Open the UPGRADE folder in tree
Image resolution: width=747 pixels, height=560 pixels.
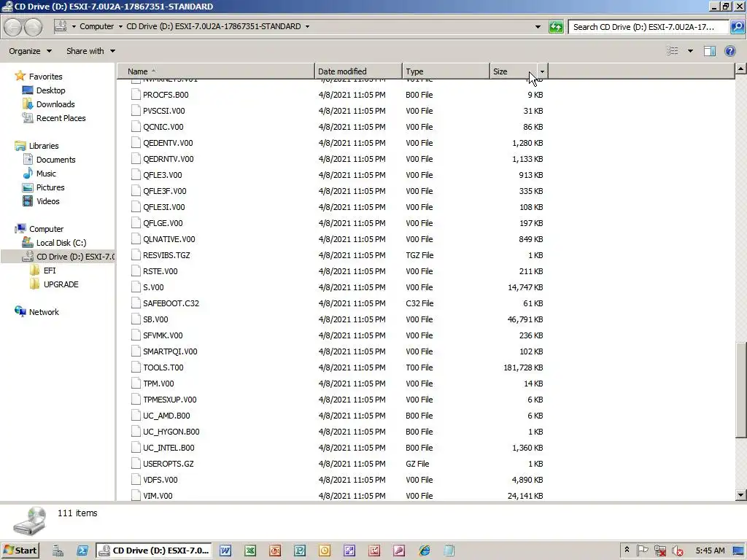click(61, 284)
